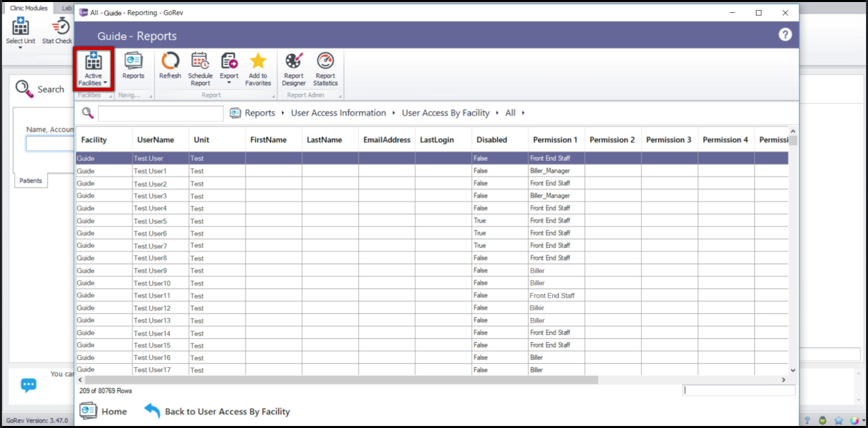Open Report Statistics gauge
This screenshot has height=428, width=868.
(x=325, y=70)
